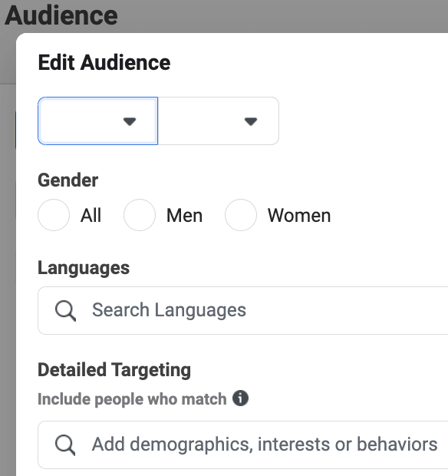Image resolution: width=448 pixels, height=476 pixels.
Task: Click the arrow icon in second age dropdown
Action: [251, 121]
